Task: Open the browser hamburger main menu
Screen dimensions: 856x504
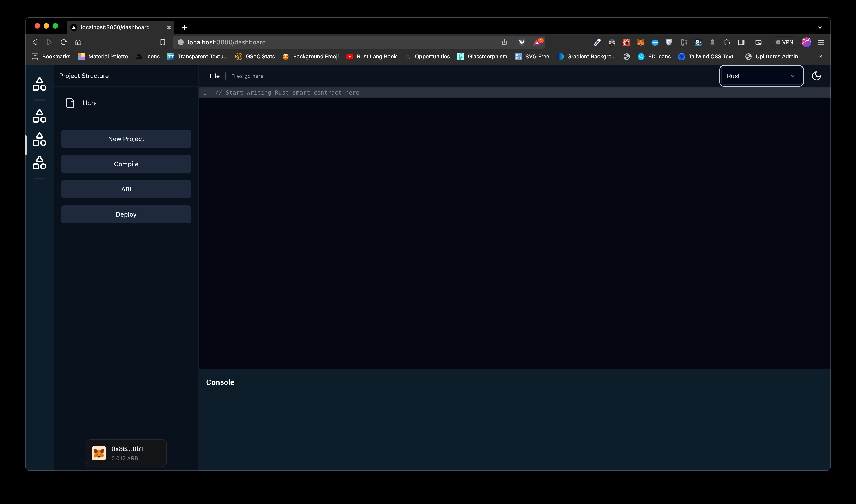Action: coord(821,42)
